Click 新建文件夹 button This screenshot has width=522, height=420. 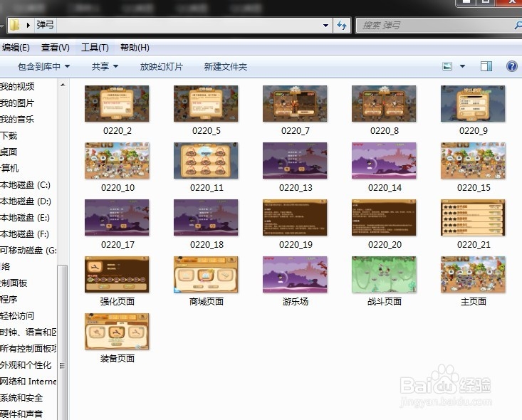225,67
